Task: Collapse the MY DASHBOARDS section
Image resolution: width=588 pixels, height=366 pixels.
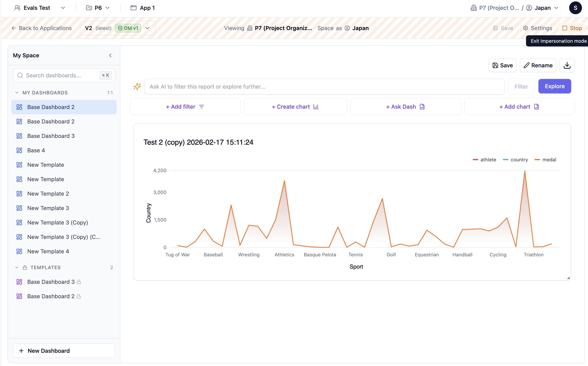Action: (17, 93)
